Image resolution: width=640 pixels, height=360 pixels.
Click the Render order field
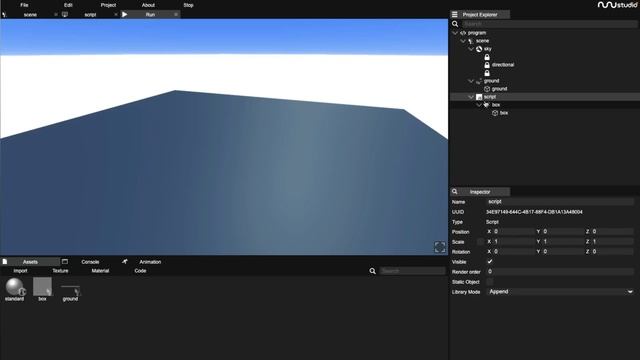[x=560, y=271]
